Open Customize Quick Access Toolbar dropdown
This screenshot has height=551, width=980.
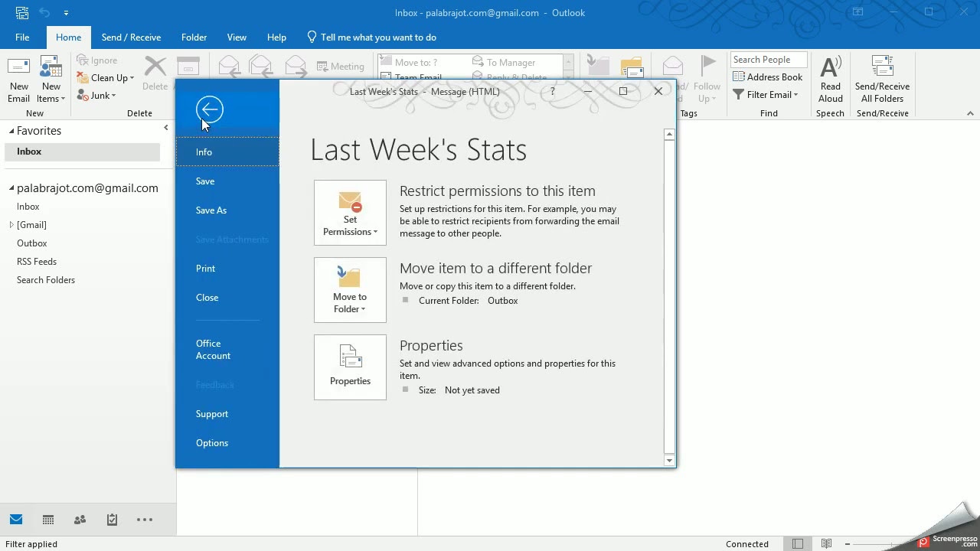[x=66, y=13]
